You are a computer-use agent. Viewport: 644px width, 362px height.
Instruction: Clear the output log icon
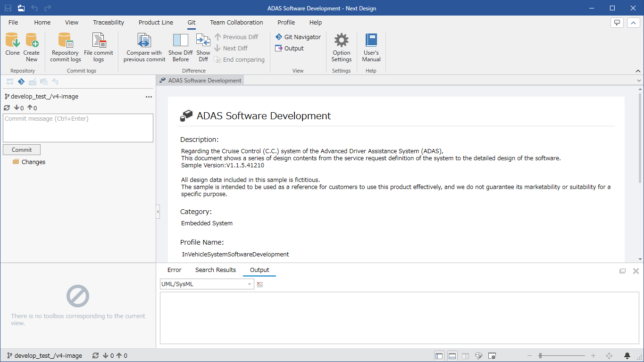tap(260, 284)
